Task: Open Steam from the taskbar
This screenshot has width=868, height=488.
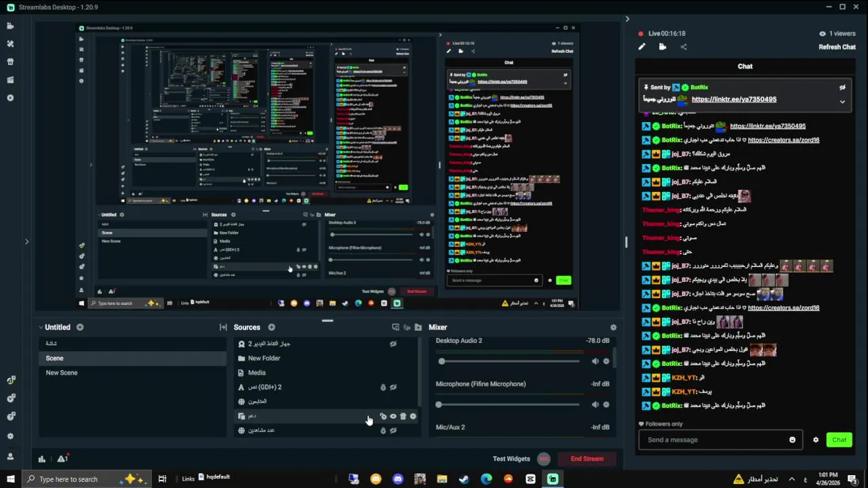Action: 464,479
